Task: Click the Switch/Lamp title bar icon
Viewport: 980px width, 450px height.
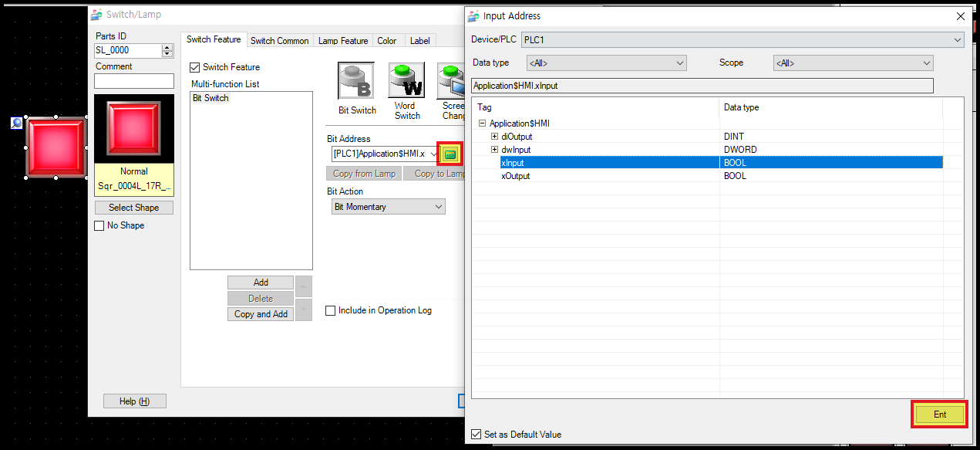Action: point(96,14)
